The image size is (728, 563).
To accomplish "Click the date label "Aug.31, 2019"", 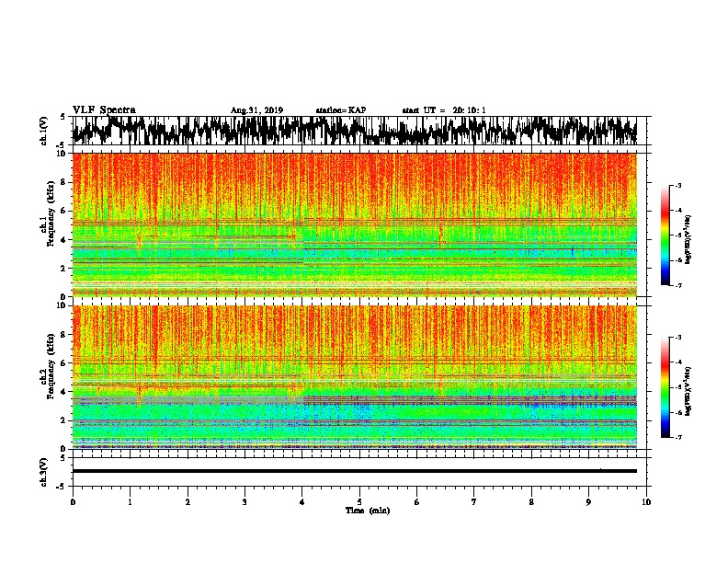I will (256, 110).
